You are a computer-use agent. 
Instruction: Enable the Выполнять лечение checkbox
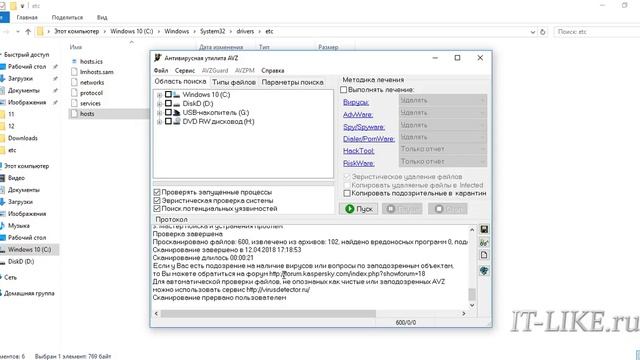click(344, 90)
